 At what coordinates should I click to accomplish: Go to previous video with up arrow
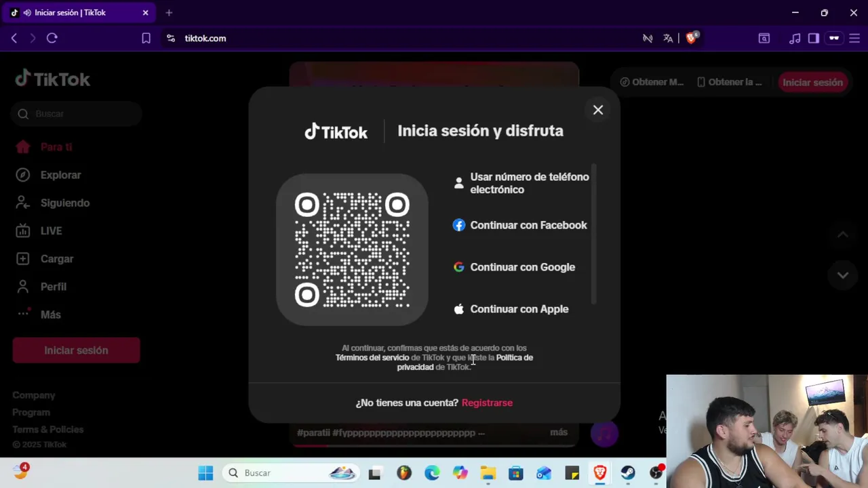(x=842, y=235)
